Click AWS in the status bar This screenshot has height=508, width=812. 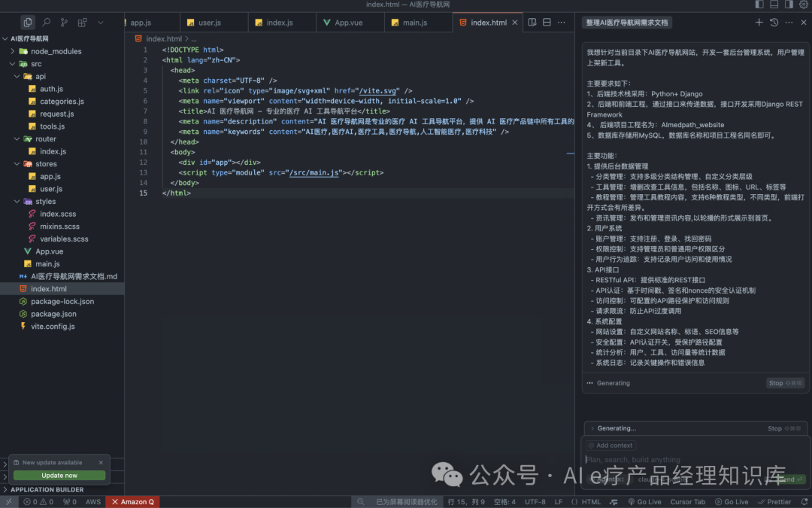coord(93,502)
